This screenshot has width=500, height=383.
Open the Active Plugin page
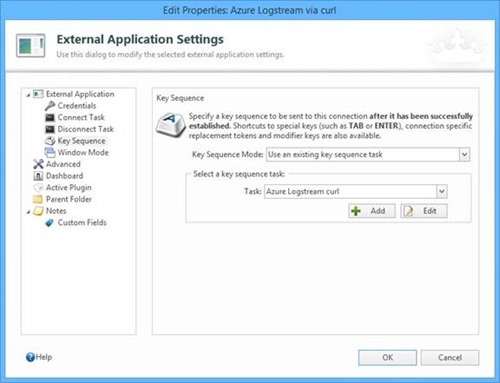(x=68, y=187)
